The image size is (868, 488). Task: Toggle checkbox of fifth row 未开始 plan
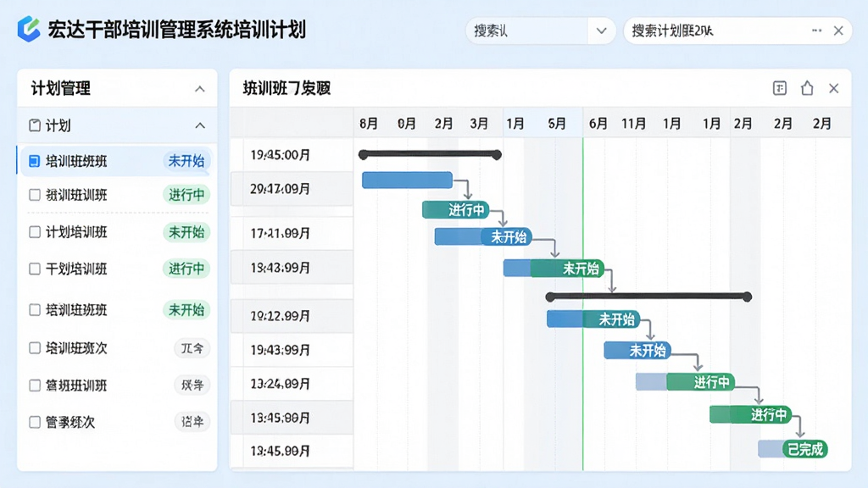click(34, 310)
